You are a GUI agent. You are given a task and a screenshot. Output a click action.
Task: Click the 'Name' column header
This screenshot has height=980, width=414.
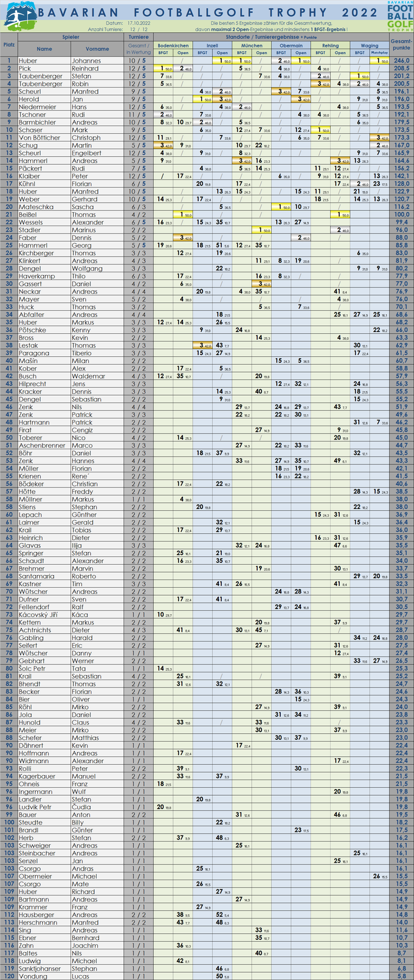click(x=44, y=49)
